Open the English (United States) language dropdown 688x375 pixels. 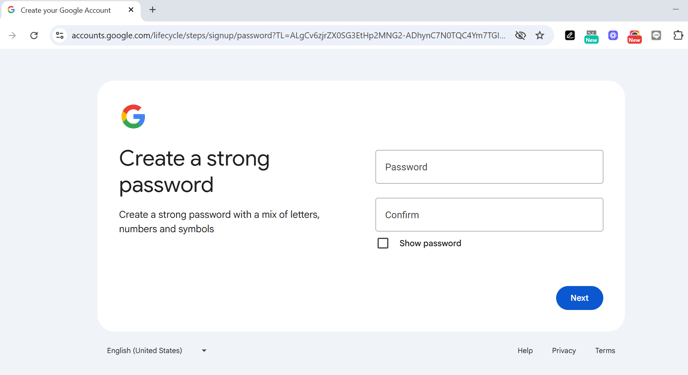157,350
